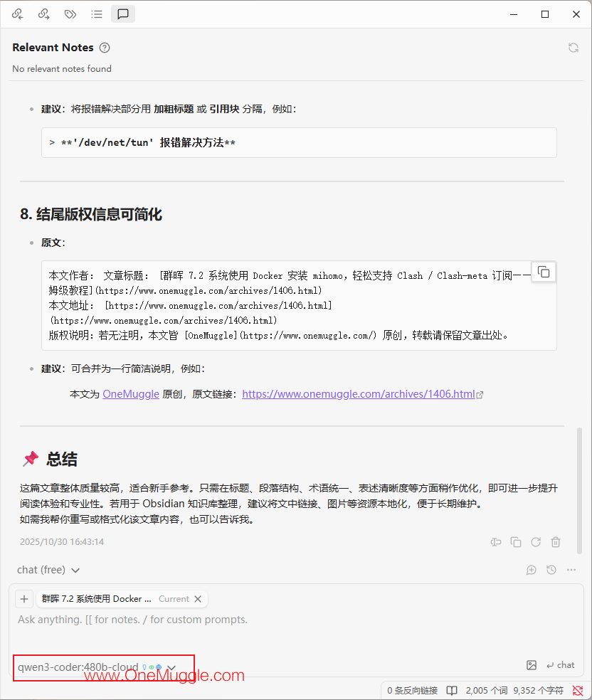Refresh the Relevant Notes list
This screenshot has width=592, height=700.
click(573, 48)
